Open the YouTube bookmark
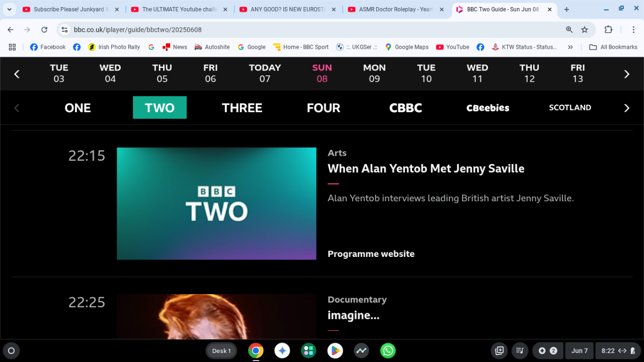Image resolution: width=644 pixels, height=362 pixels. 452,47
